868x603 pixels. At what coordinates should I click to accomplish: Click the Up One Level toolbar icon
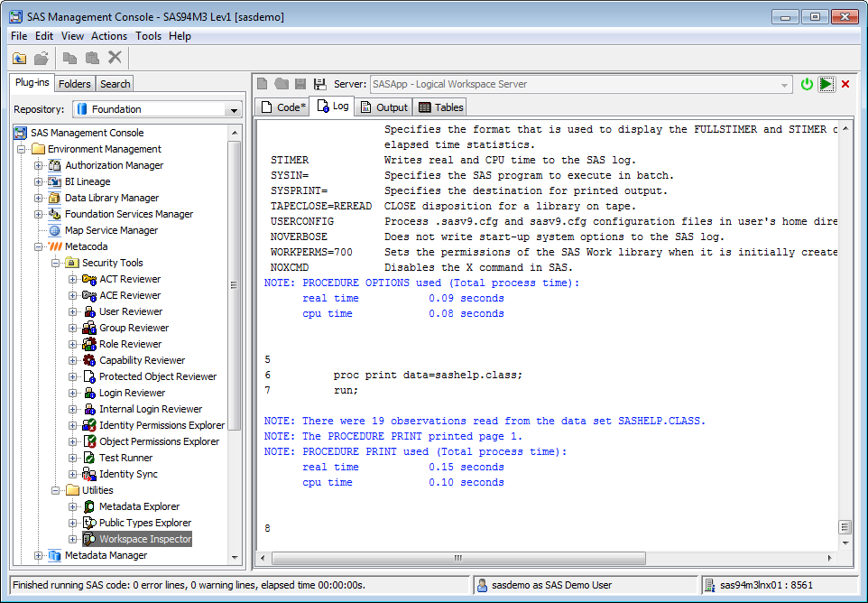coord(19,58)
